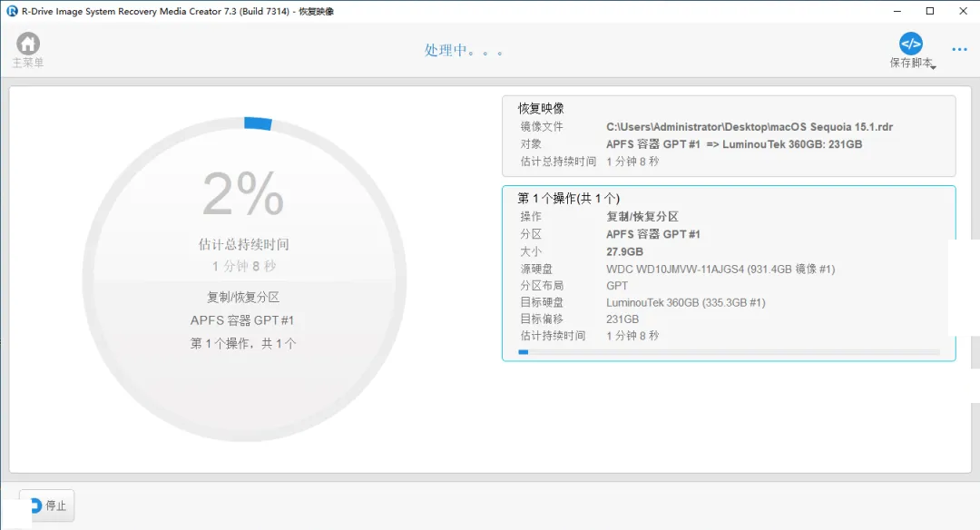Click the image file path macOS Sequoia 15.1.rdr
The height and width of the screenshot is (530, 980).
[x=750, y=127]
